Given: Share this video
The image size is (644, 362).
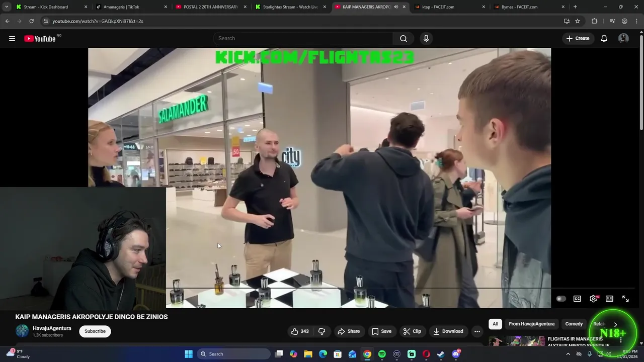Looking at the screenshot, I should [x=349, y=331].
